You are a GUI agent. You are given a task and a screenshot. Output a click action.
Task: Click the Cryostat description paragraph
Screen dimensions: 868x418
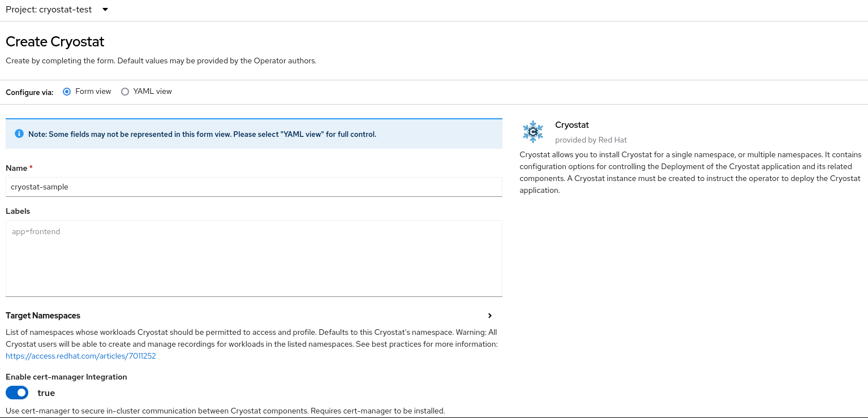[690, 173]
